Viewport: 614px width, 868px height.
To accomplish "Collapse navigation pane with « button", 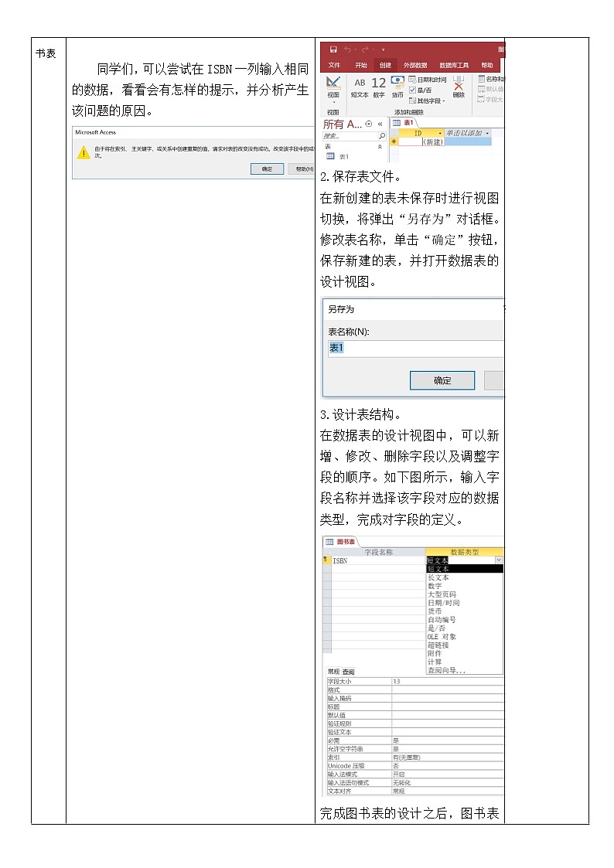I will [x=380, y=124].
